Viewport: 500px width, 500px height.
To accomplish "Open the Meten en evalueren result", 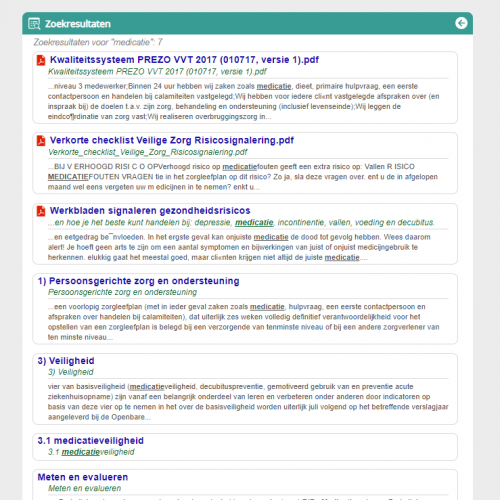I will tap(83, 477).
